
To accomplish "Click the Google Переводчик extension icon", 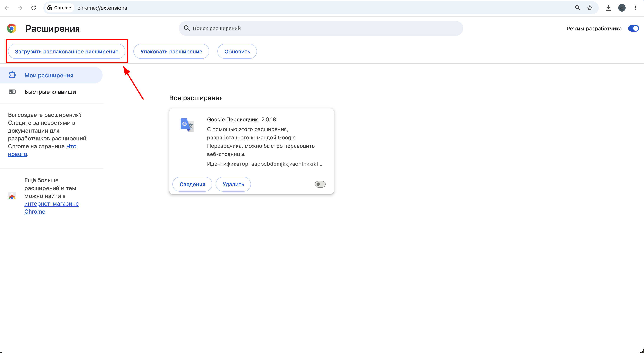I will tap(187, 125).
